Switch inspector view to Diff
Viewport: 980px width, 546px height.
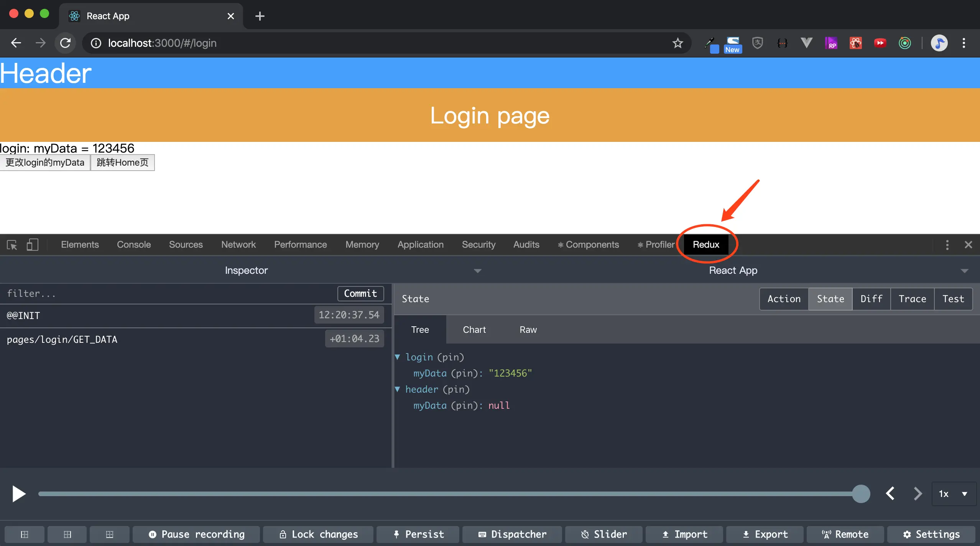click(871, 299)
